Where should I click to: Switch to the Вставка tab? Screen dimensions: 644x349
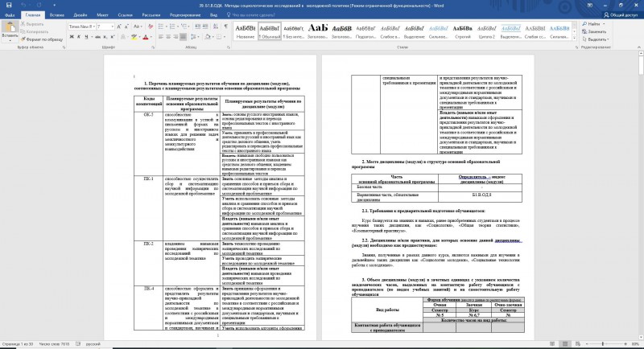pos(56,15)
